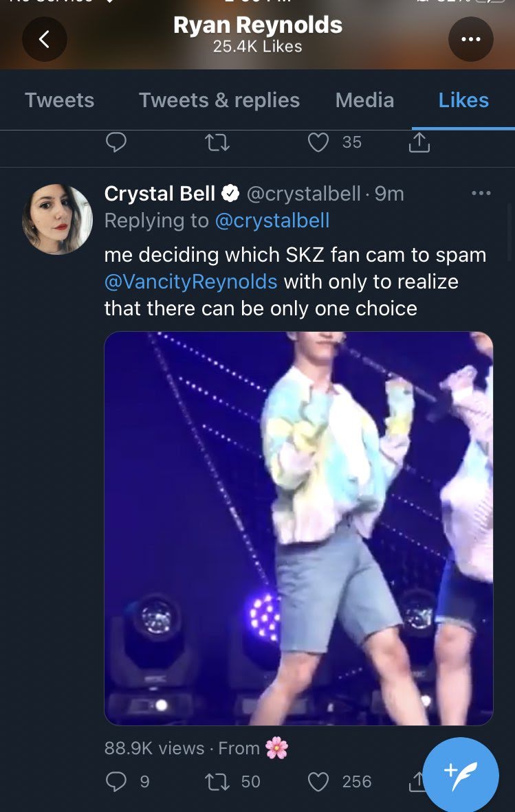The height and width of the screenshot is (812, 515).
Task: Select the Likes tab
Action: (463, 100)
